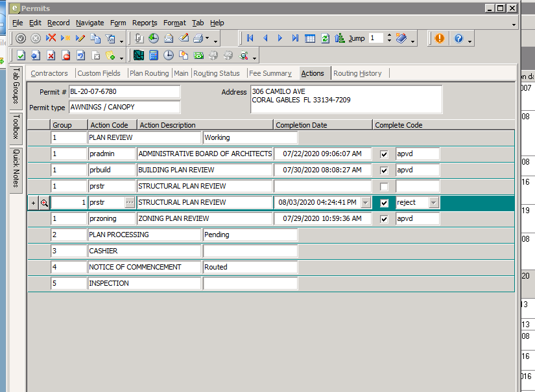Open completion date dropdown on selected row
Viewport: 535px width, 392px height.
[366, 203]
